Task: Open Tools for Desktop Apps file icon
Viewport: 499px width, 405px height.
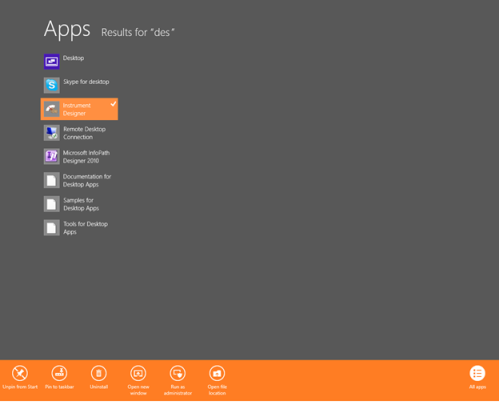Action: coord(52,227)
